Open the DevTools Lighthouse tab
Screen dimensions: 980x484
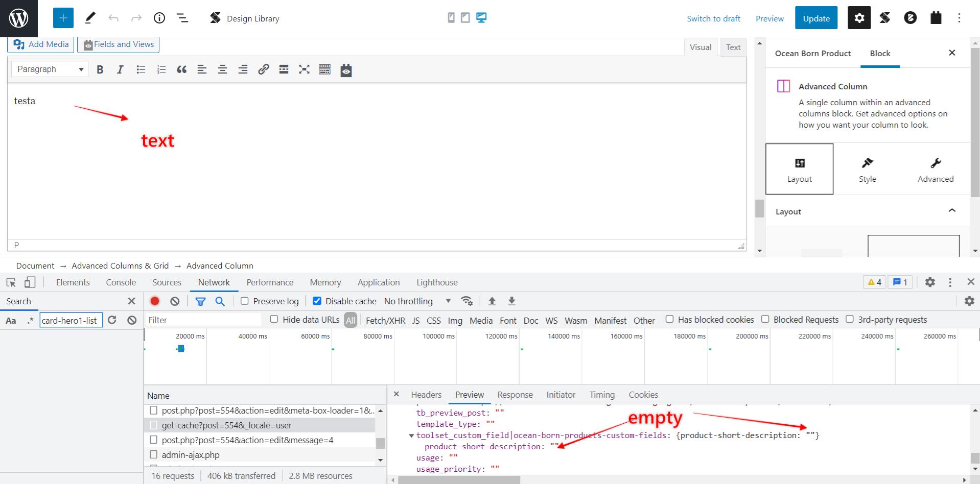tap(437, 282)
